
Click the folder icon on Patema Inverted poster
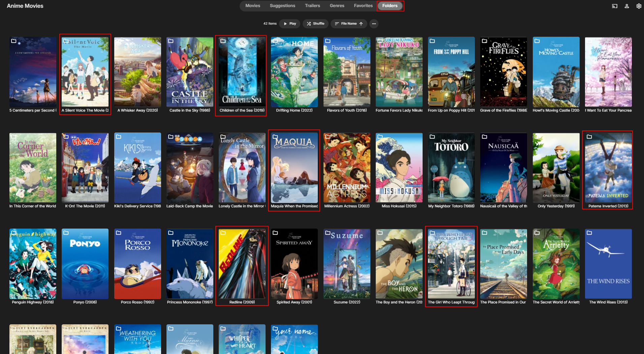pyautogui.click(x=589, y=137)
